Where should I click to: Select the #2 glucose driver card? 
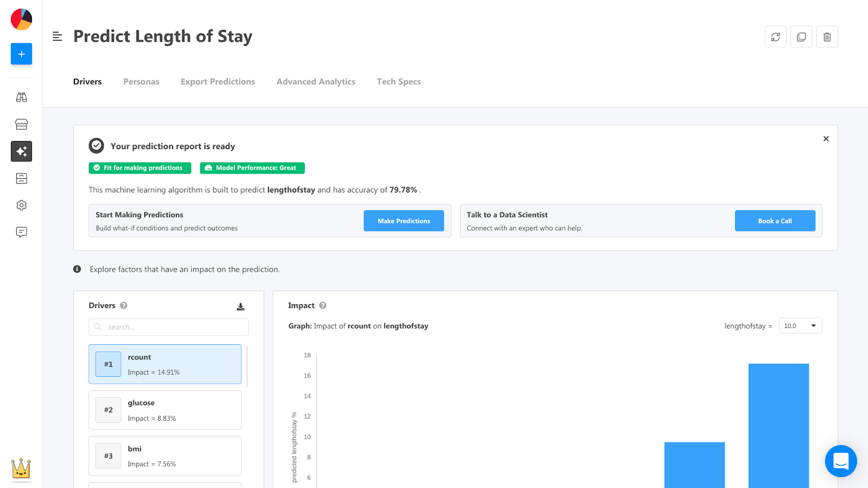click(165, 410)
